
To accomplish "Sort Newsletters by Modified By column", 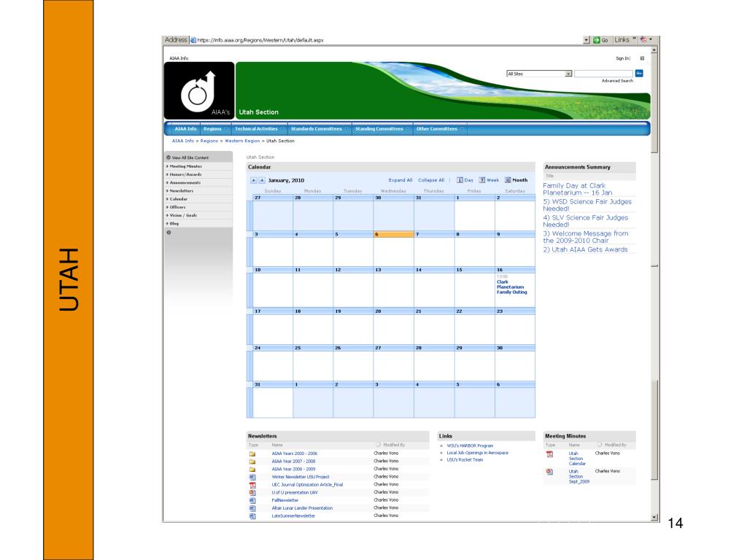I will [x=394, y=446].
